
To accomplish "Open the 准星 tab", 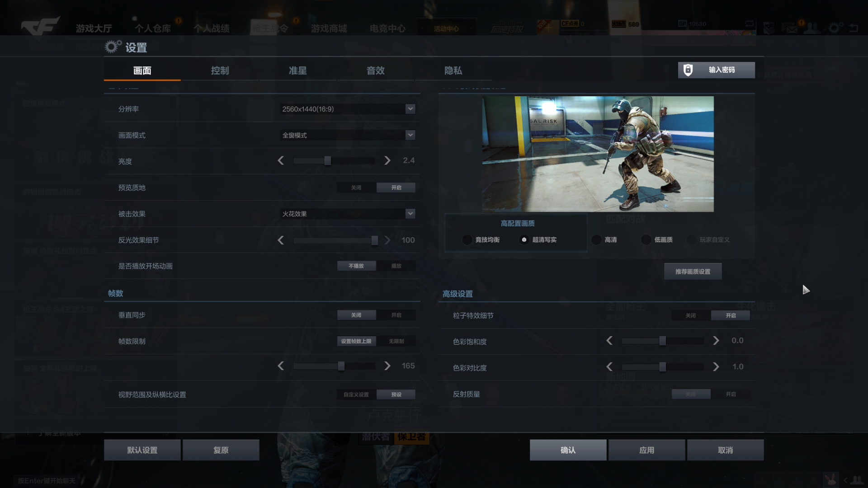I will coord(297,70).
